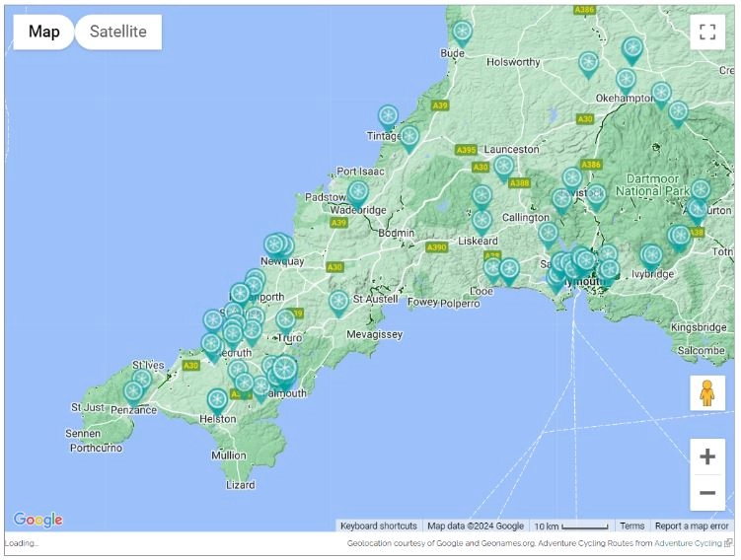Screen dimensions: 741x560
Task: Click the Porthcurno place label
Action: 96,448
